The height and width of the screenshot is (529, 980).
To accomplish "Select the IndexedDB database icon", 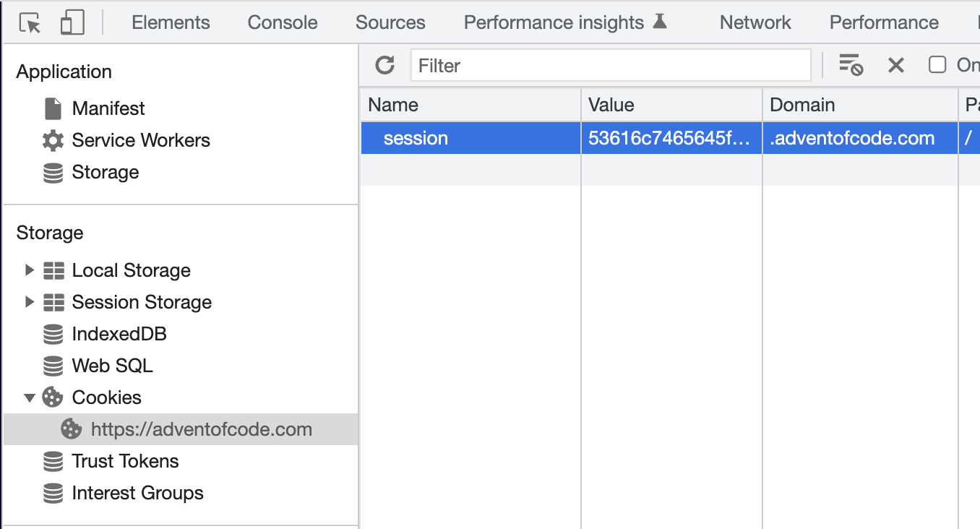I will [x=53, y=334].
